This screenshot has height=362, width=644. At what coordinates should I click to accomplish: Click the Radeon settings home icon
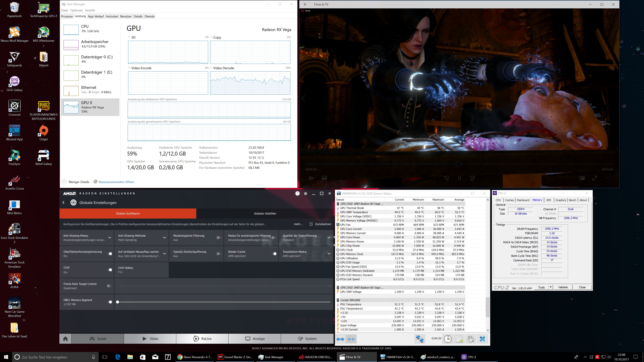pos(66,339)
